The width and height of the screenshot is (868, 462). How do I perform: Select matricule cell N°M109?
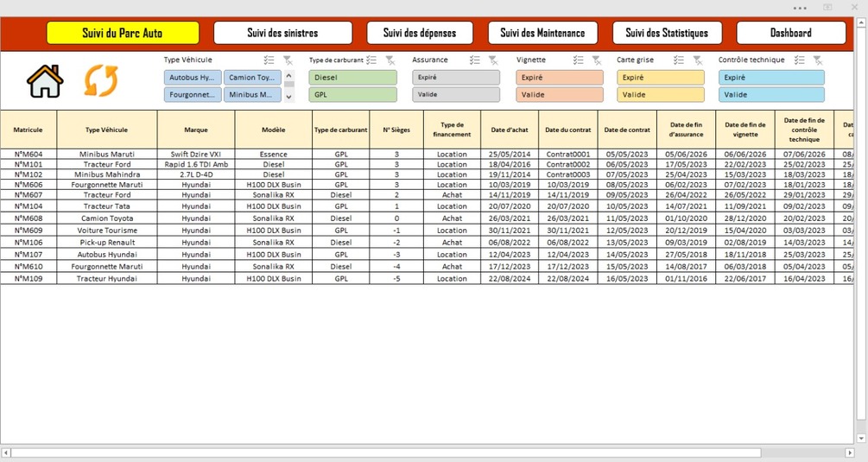pyautogui.click(x=29, y=278)
